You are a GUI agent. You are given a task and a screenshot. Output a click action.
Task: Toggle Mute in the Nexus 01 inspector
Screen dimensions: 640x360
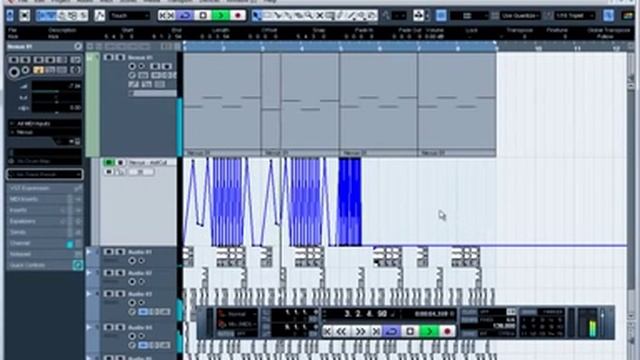click(x=13, y=60)
